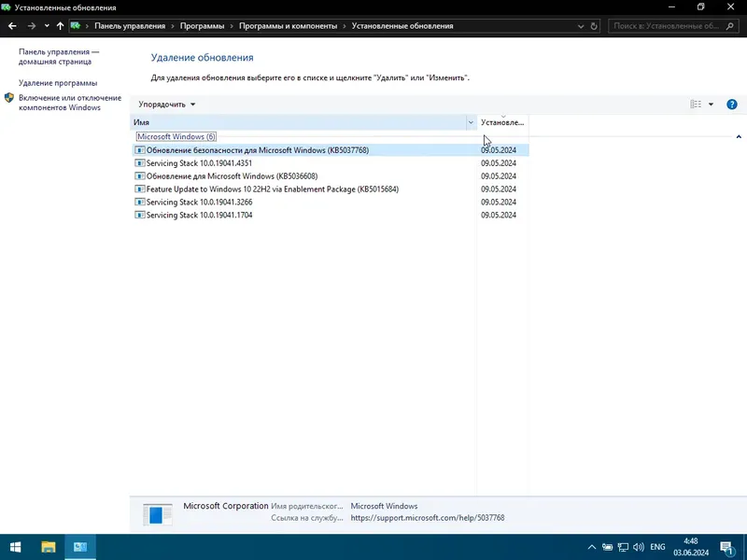
Task: Click the Control Panel icon in the title bar
Action: pyautogui.click(x=7, y=7)
